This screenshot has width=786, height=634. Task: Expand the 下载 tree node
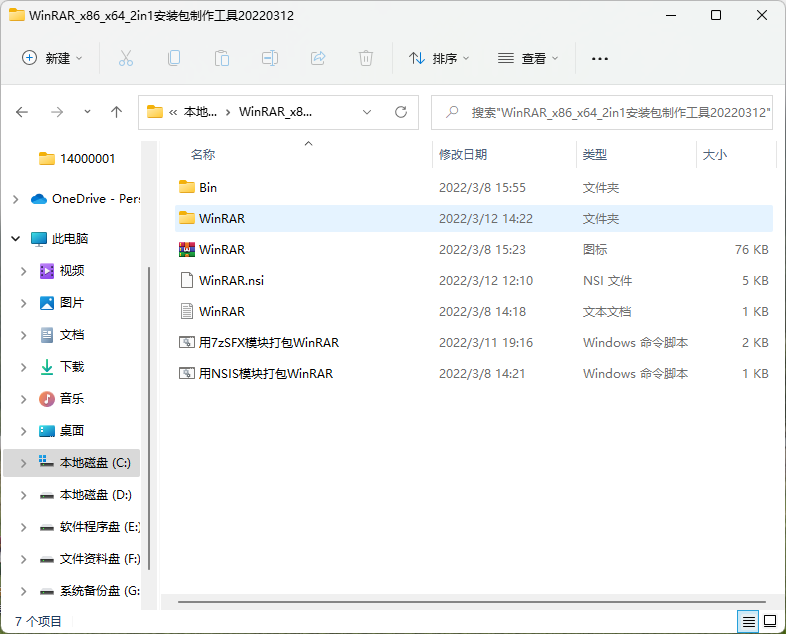click(23, 367)
